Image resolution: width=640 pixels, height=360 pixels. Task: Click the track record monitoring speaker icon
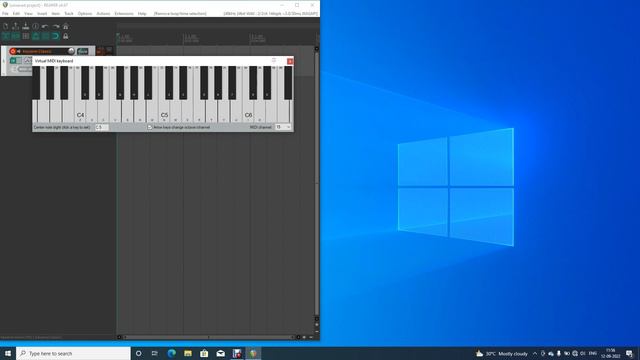(x=19, y=51)
